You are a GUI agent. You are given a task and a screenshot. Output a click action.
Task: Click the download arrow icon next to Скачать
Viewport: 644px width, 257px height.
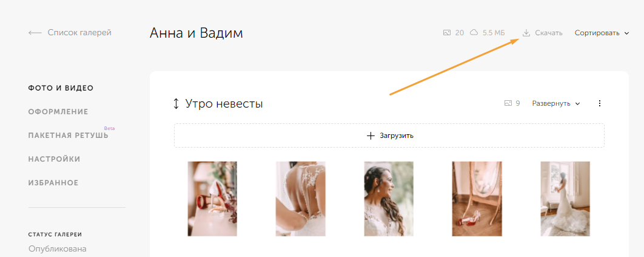pos(526,33)
